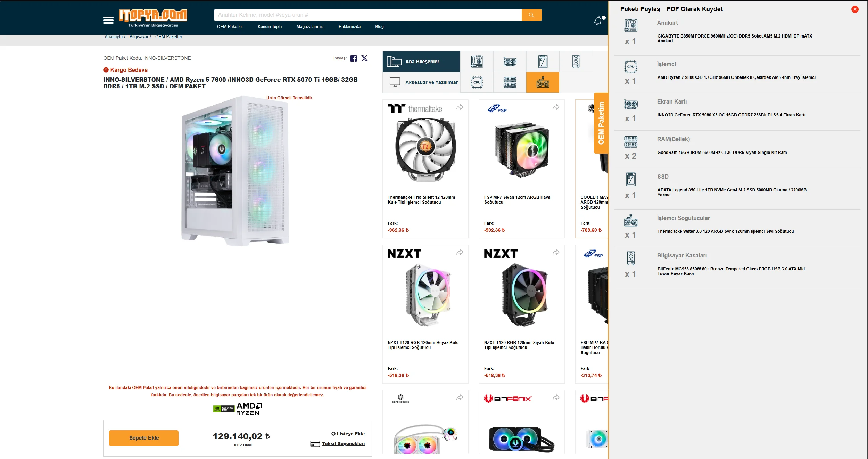Click the Sepete Ekle button
The width and height of the screenshot is (868, 459).
pyautogui.click(x=144, y=438)
